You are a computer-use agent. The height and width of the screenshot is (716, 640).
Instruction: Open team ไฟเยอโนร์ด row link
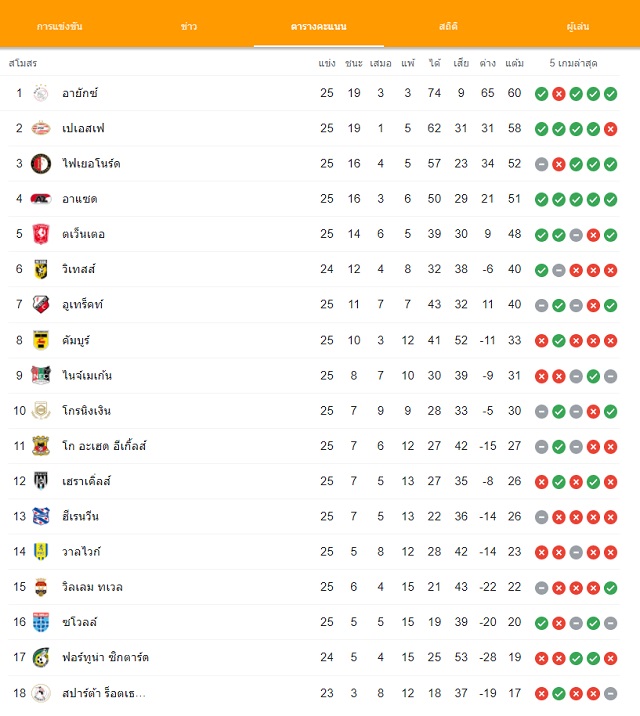[x=91, y=163]
